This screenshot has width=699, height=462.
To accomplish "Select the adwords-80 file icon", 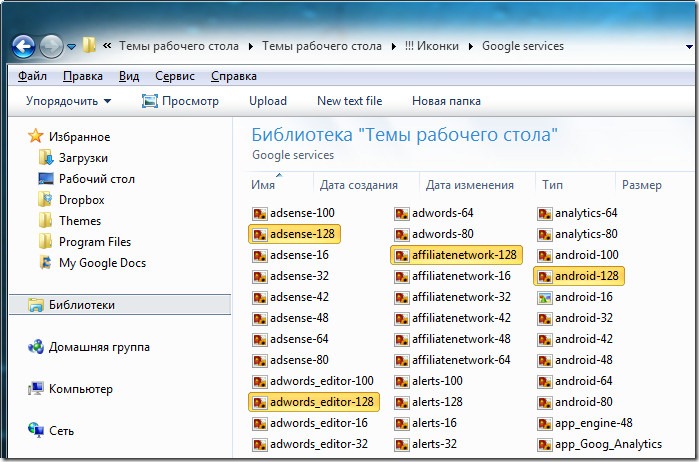I will point(402,234).
